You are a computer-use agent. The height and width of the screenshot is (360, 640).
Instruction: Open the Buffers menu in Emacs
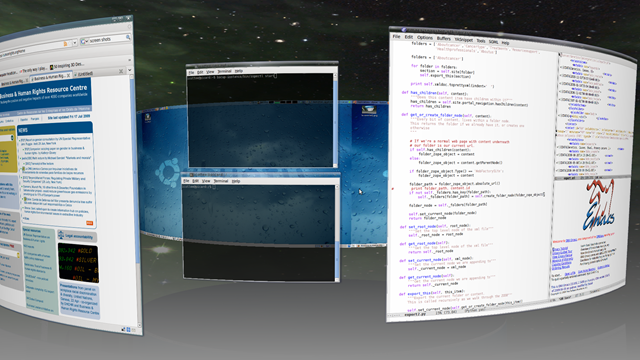coord(444,38)
